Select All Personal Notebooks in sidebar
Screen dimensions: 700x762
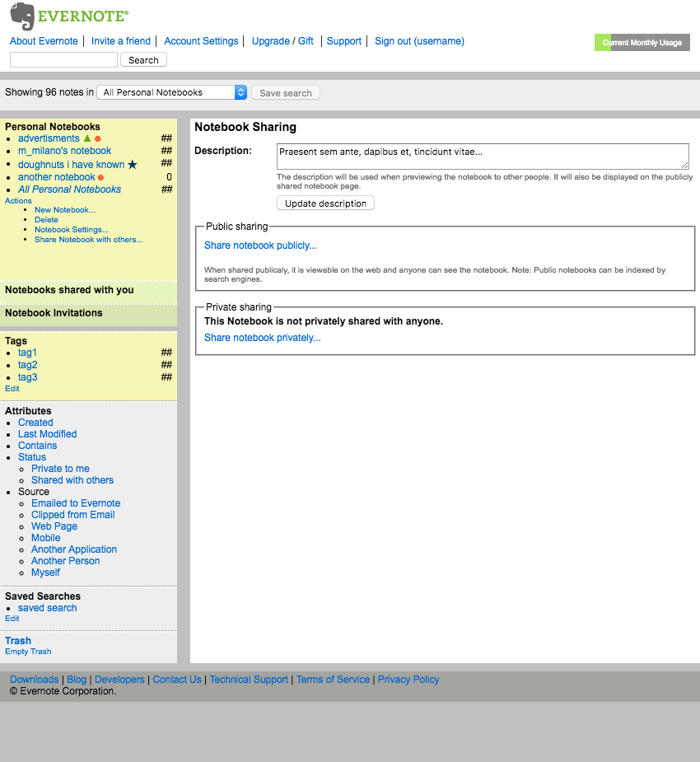[69, 189]
